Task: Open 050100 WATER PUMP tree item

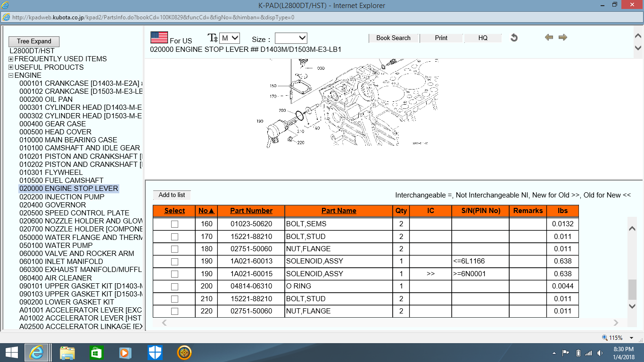Action: click(x=56, y=246)
